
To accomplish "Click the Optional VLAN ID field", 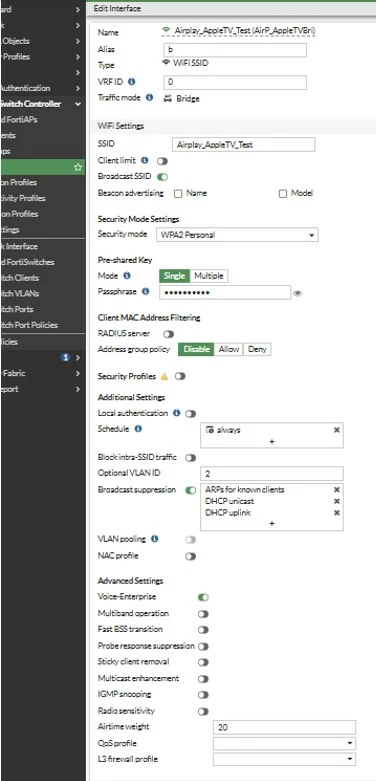I will pos(272,473).
